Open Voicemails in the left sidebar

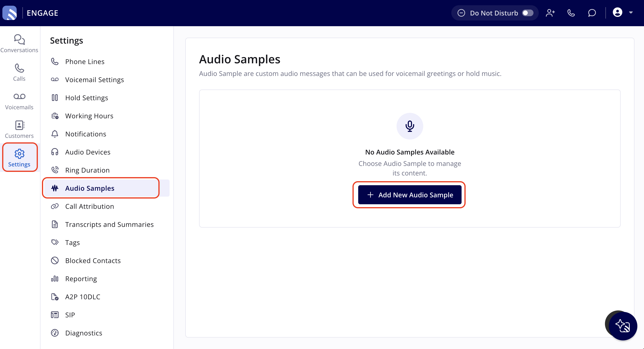[19, 101]
